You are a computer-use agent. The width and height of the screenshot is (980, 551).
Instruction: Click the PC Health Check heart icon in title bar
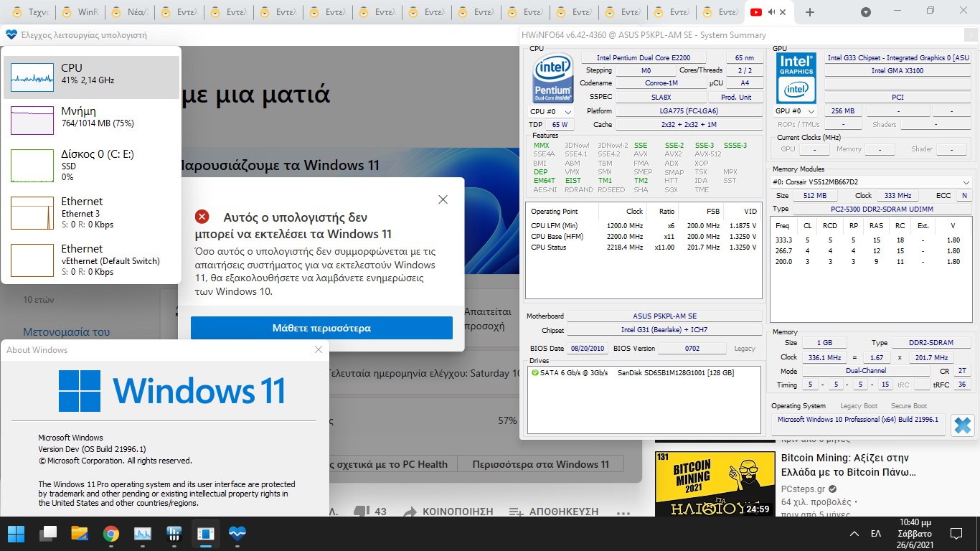[11, 34]
